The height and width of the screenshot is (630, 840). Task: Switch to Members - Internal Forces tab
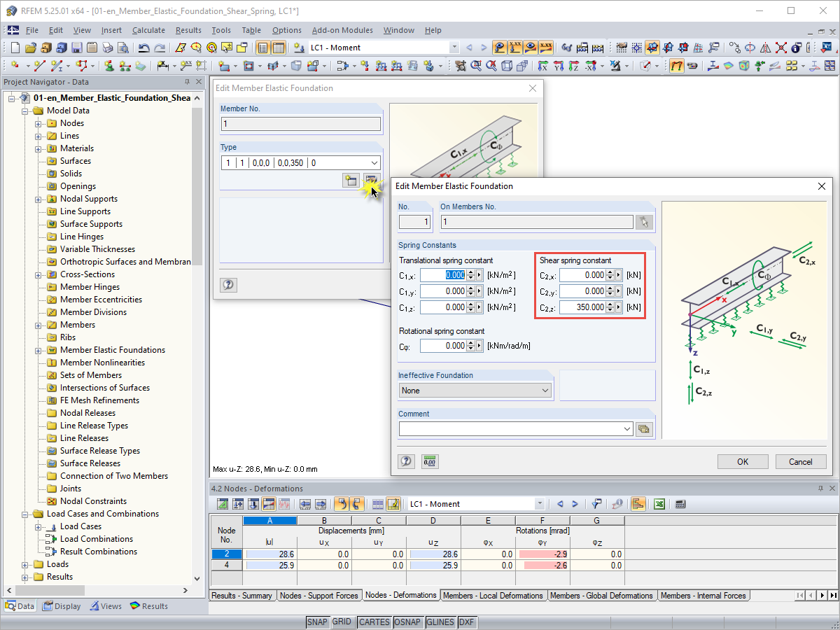point(703,596)
